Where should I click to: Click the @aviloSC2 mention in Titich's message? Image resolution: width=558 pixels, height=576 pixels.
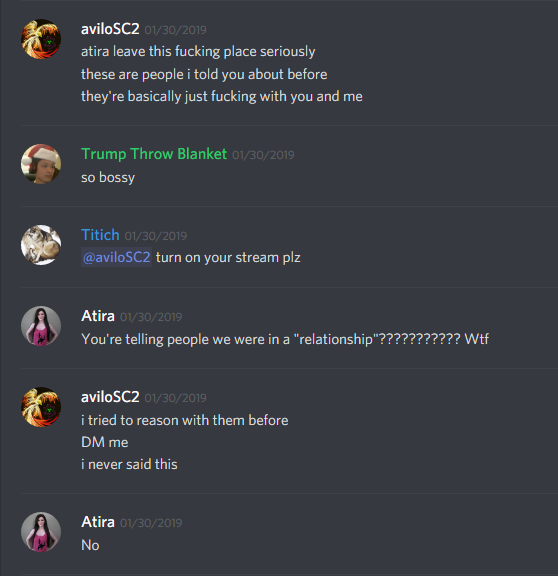pos(116,258)
